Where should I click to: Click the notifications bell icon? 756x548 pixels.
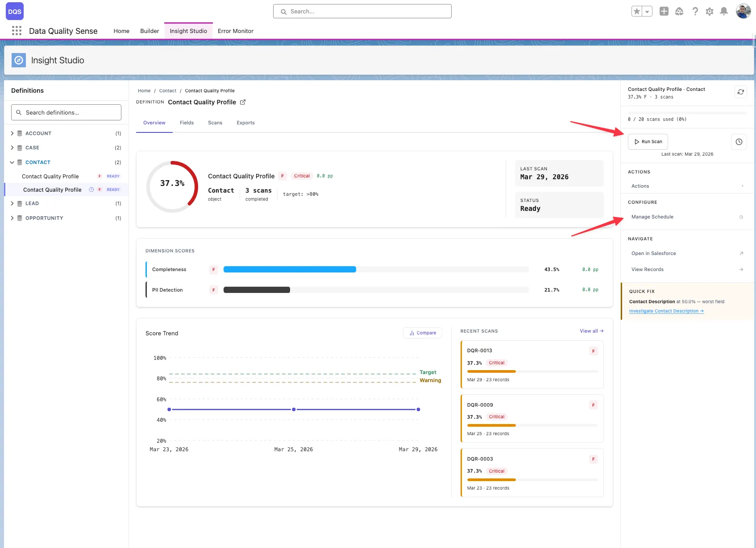[724, 12]
